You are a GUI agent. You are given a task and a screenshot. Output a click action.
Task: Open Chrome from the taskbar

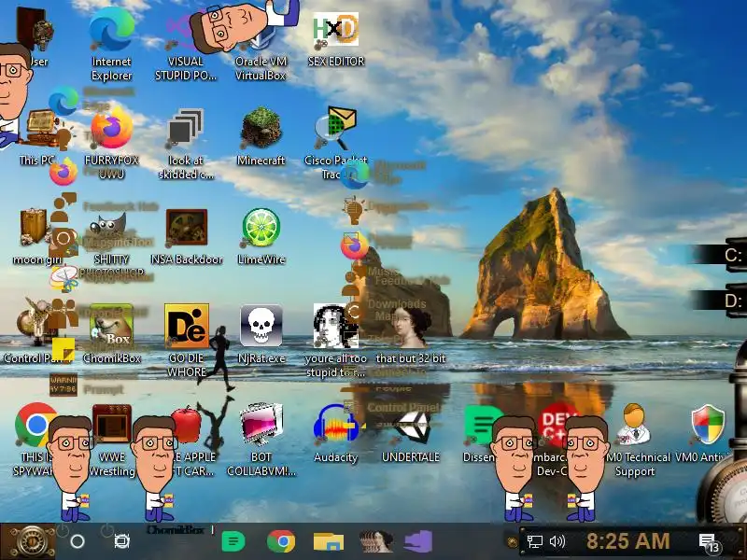pyautogui.click(x=281, y=541)
